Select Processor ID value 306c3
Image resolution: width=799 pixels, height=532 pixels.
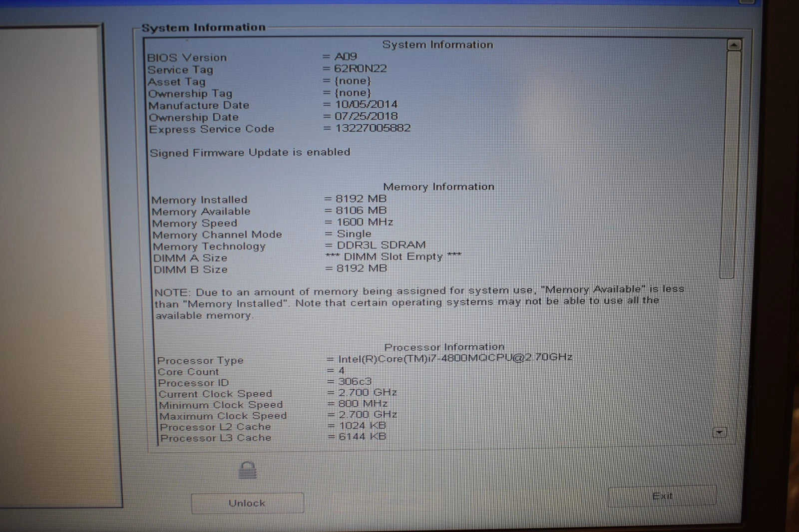point(355,382)
